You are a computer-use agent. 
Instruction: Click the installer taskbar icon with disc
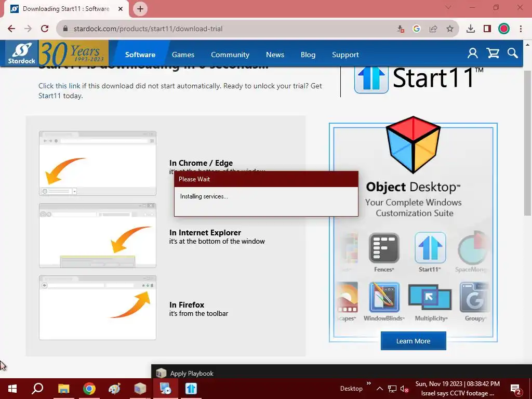(x=166, y=389)
